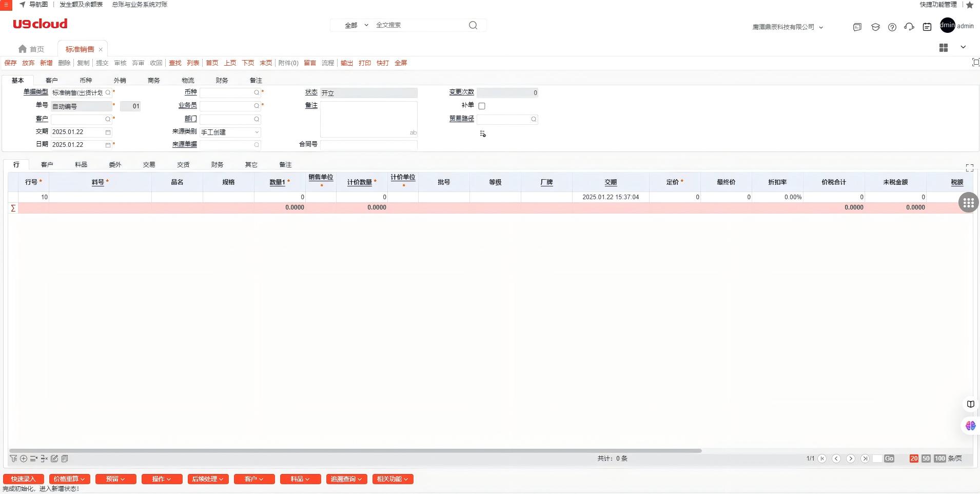This screenshot has height=494, width=980.
Task: Select 50 items per page
Action: click(926, 459)
